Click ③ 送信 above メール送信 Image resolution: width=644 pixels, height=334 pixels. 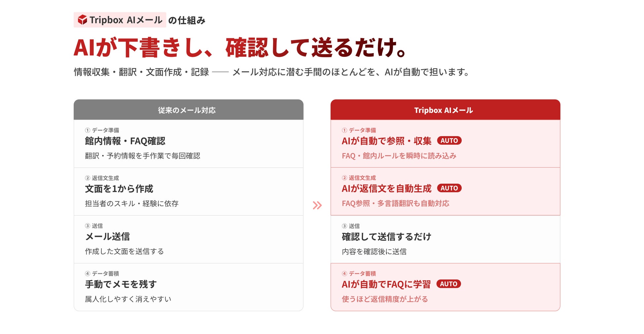[94, 226]
